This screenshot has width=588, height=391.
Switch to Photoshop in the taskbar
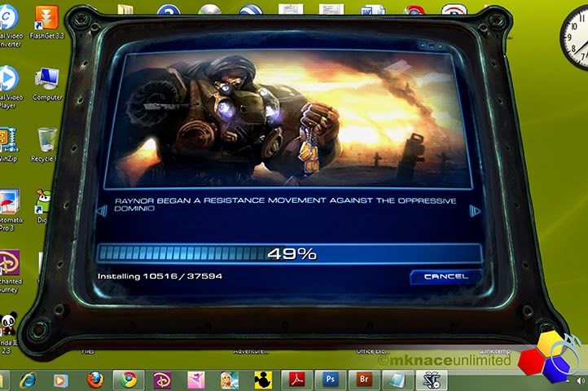(330, 380)
